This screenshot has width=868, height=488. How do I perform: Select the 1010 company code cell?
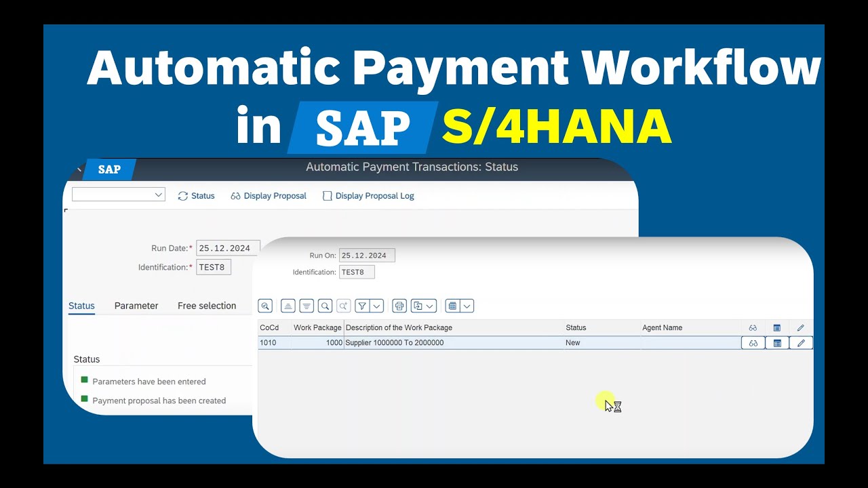point(274,343)
